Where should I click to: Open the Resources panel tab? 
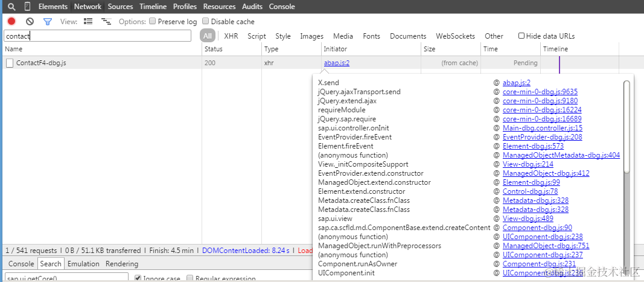tap(219, 7)
